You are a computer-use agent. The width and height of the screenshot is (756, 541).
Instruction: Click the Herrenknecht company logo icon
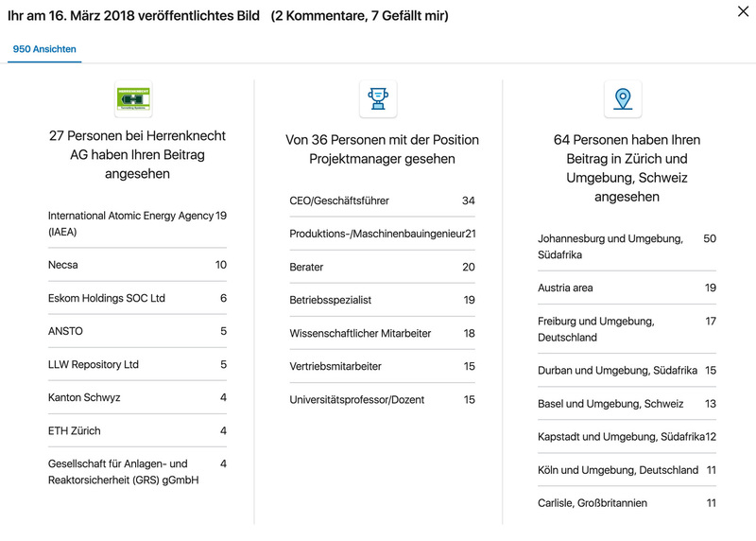click(133, 98)
